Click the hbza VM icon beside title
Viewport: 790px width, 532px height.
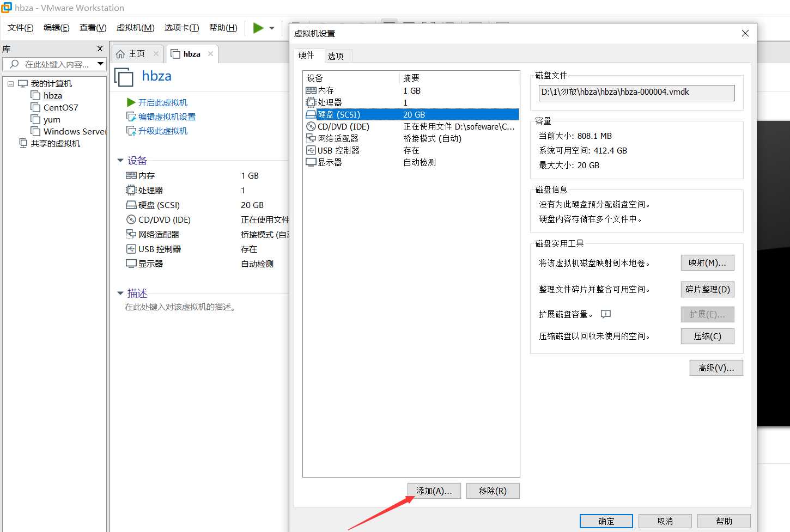pos(124,77)
